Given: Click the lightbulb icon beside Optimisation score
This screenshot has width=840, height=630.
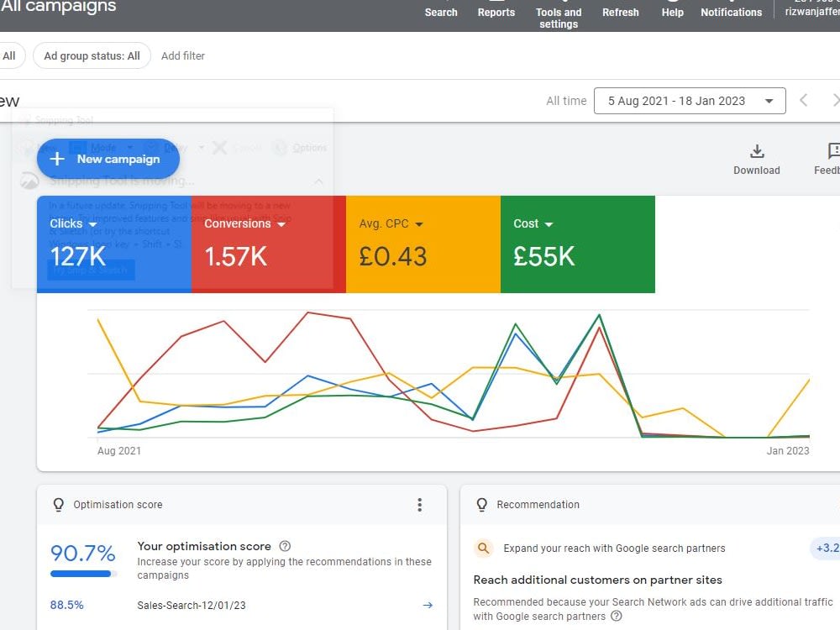Looking at the screenshot, I should pyautogui.click(x=59, y=505).
